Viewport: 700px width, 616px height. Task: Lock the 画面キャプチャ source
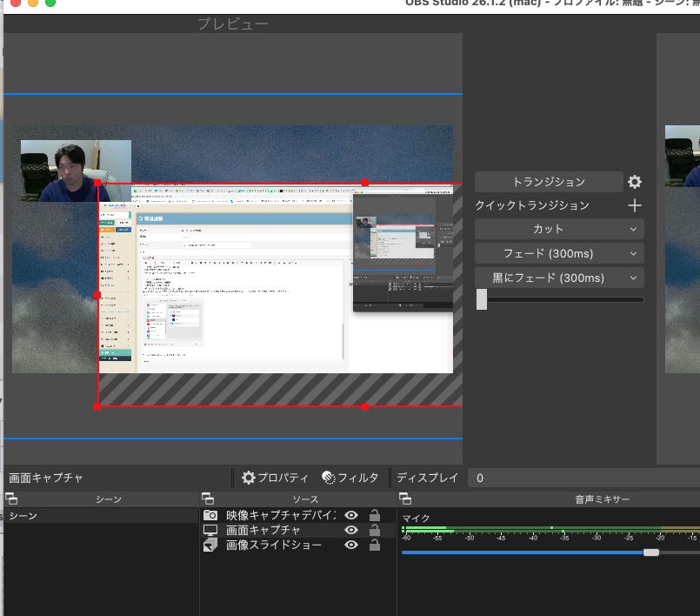[x=375, y=530]
